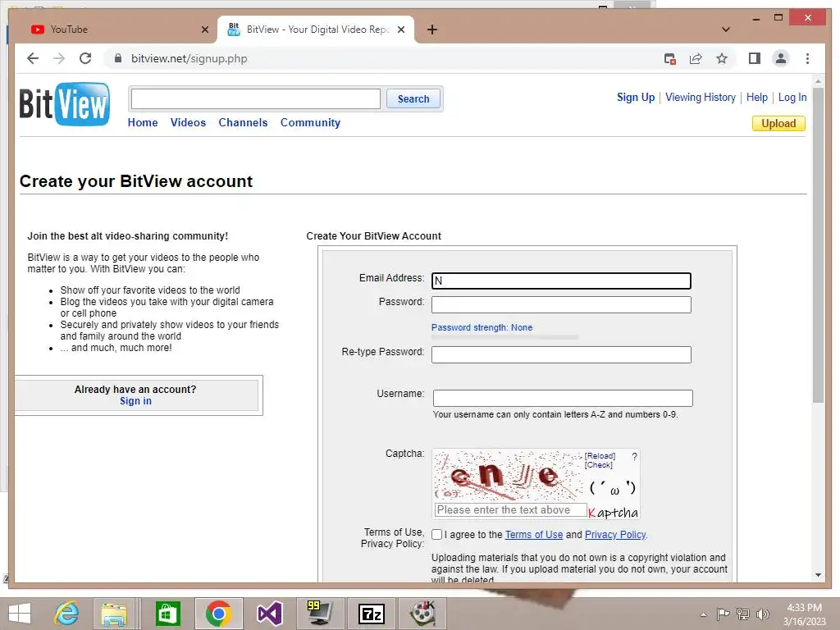This screenshot has width=840, height=630.
Task: Open the Chrome three-dot menu
Action: click(807, 58)
